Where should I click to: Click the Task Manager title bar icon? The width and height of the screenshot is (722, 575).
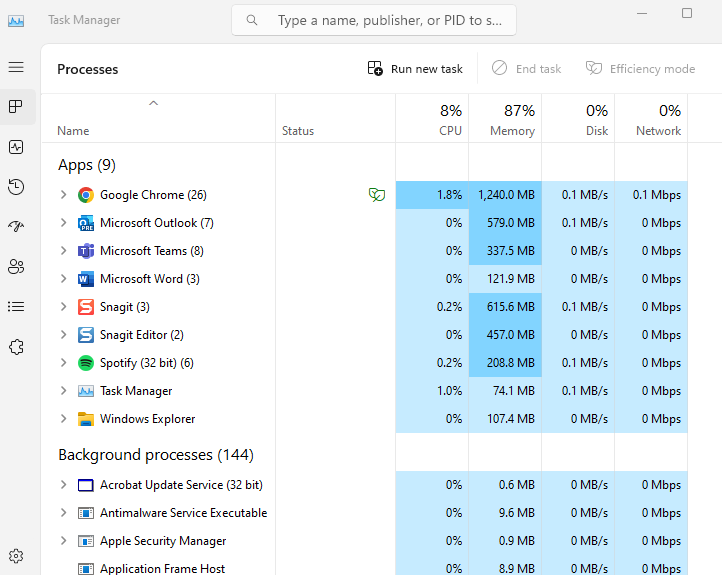16,21
